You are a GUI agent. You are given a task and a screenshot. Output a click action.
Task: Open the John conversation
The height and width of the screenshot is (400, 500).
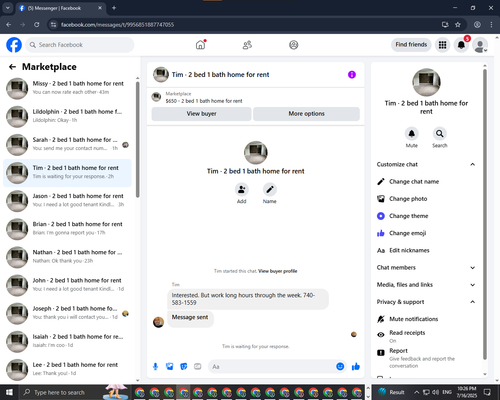point(67,285)
